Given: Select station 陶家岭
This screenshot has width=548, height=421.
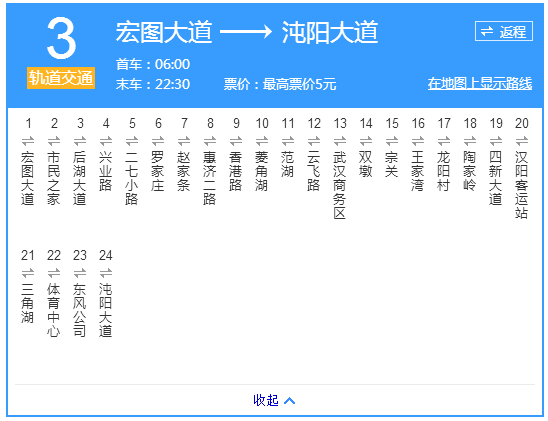Looking at the screenshot, I should 469,171.
